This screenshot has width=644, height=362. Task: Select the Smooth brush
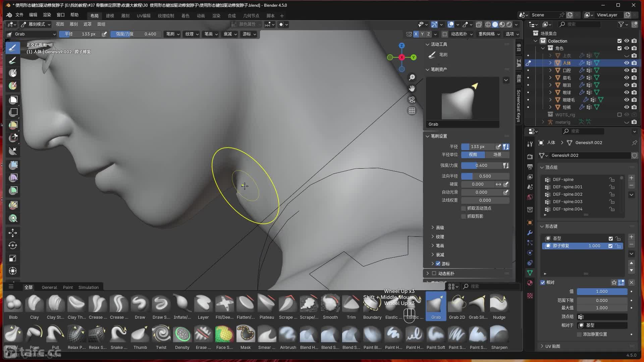coord(330,307)
